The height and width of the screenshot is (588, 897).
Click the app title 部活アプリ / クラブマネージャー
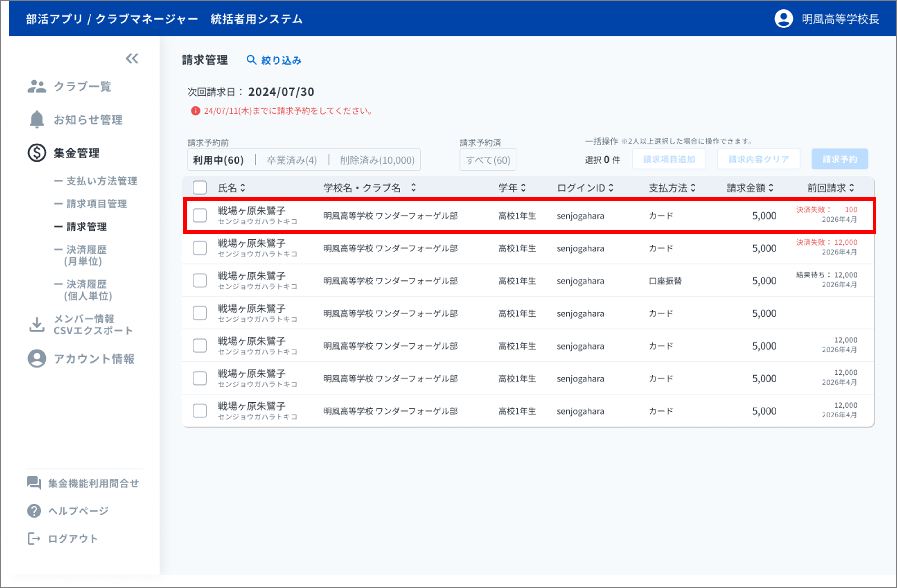click(x=112, y=19)
